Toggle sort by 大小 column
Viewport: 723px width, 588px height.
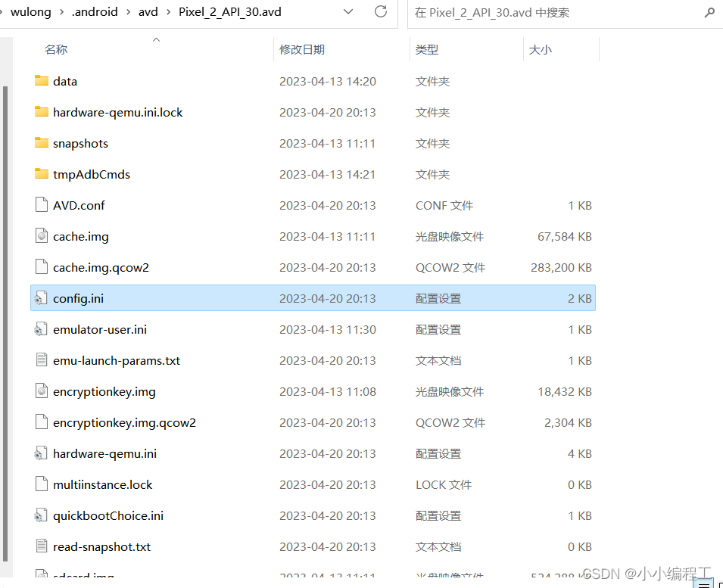[541, 49]
